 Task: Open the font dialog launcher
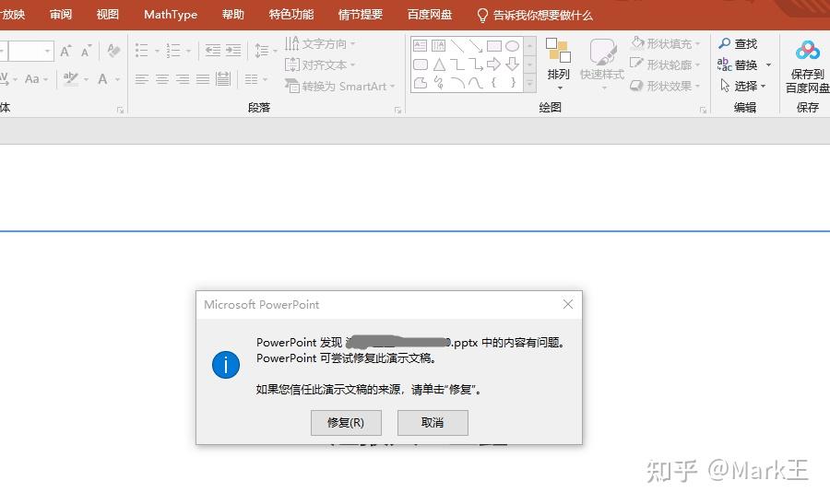120,110
